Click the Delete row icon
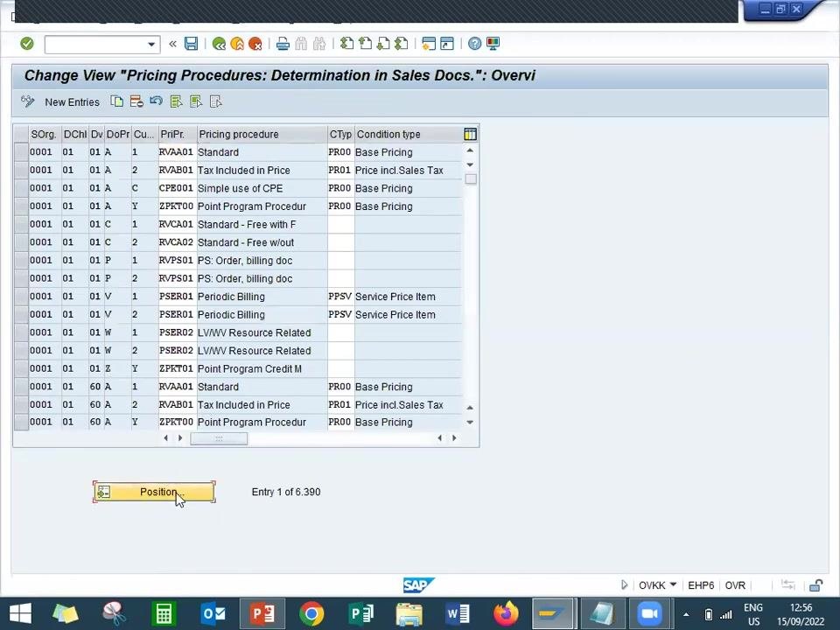 [x=136, y=101]
